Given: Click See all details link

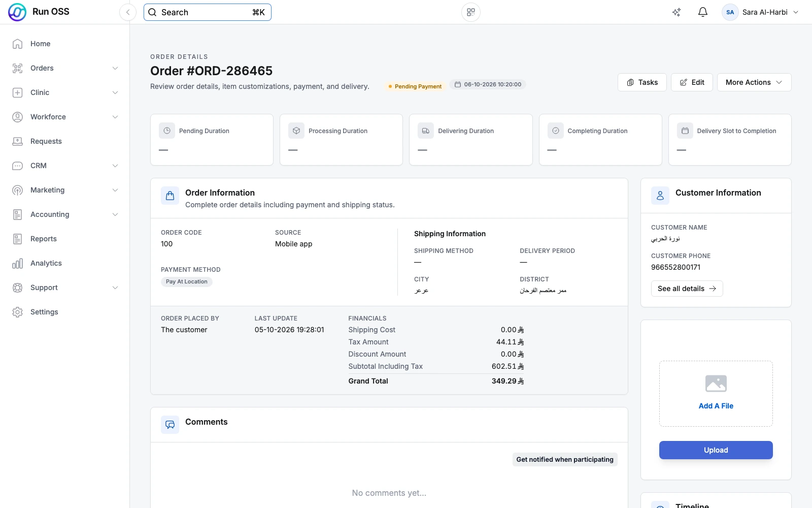Looking at the screenshot, I should pyautogui.click(x=687, y=289).
